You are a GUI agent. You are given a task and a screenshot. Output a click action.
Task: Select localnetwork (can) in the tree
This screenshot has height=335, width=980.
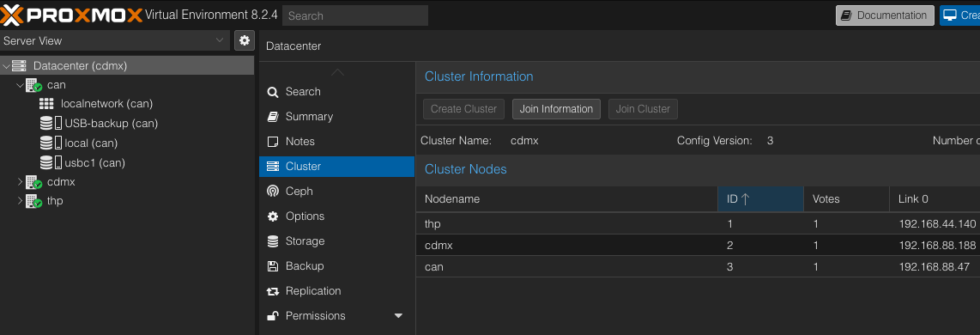[107, 104]
